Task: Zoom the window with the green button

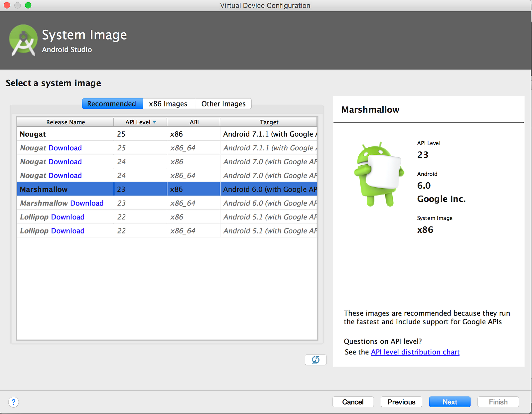Action: [28, 5]
